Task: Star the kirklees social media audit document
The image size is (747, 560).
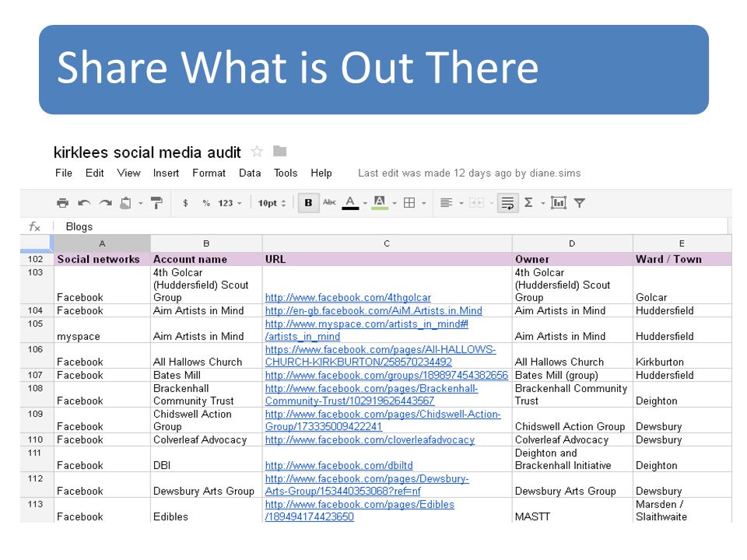Action: coord(257,152)
